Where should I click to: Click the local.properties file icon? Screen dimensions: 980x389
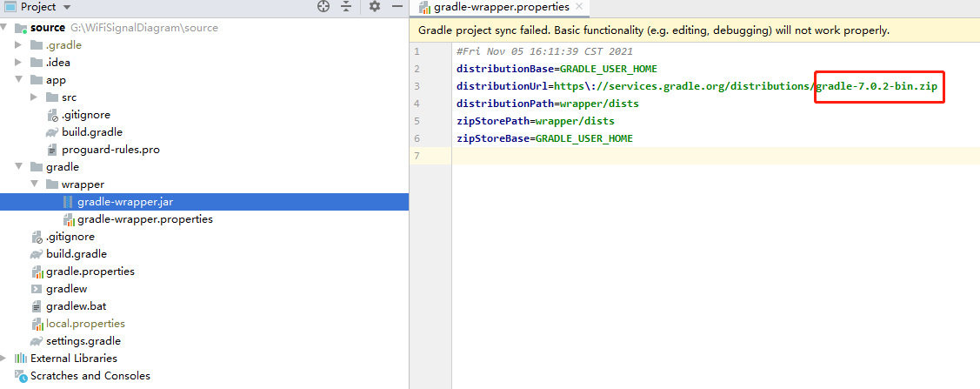point(37,325)
